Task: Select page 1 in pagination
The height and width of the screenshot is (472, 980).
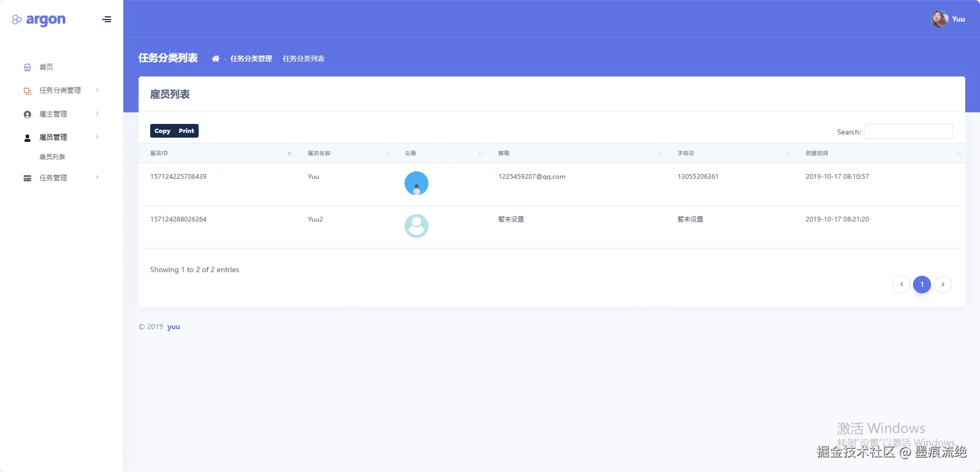Action: point(922,284)
